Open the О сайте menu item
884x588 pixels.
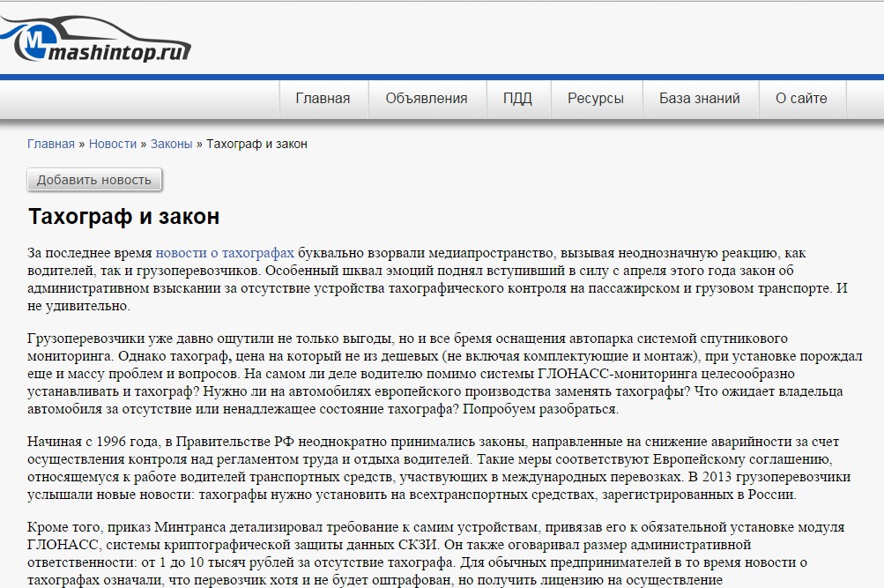[801, 99]
